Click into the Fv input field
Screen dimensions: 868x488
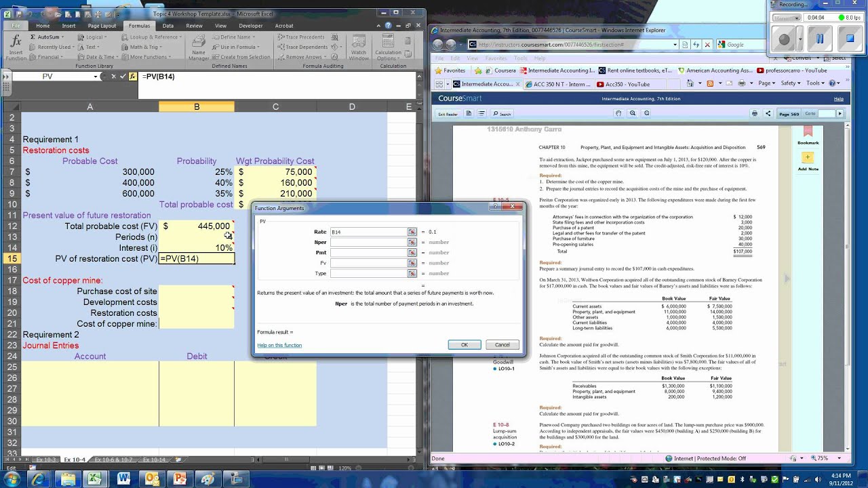coord(368,263)
